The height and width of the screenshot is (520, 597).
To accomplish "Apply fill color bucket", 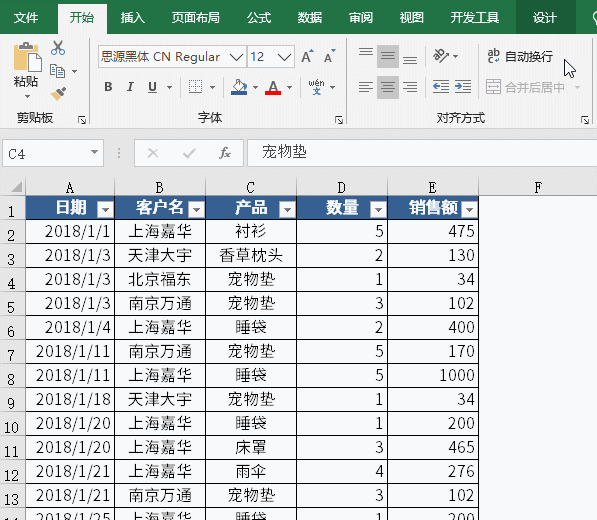I will click(x=239, y=87).
